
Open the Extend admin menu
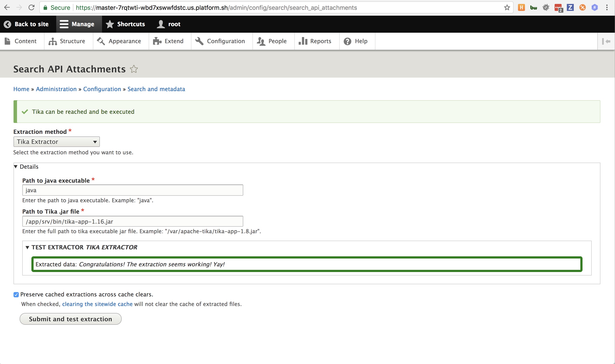(170, 41)
